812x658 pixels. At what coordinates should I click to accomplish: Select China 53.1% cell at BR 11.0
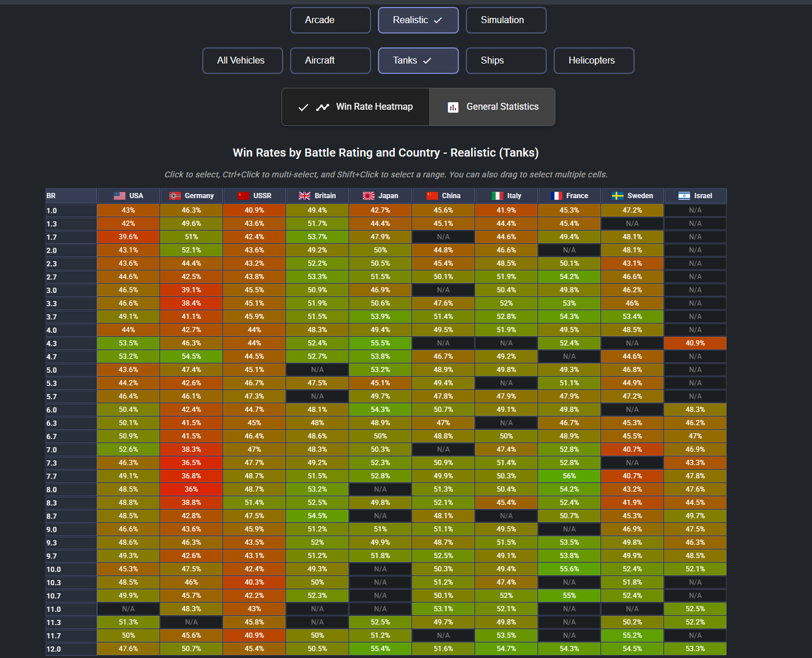[443, 609]
